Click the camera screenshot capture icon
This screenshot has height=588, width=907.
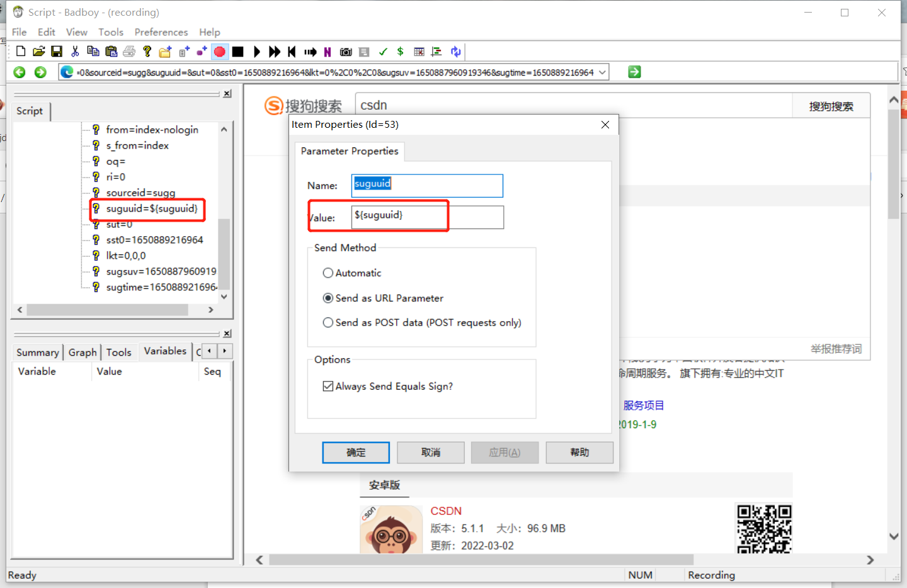345,52
